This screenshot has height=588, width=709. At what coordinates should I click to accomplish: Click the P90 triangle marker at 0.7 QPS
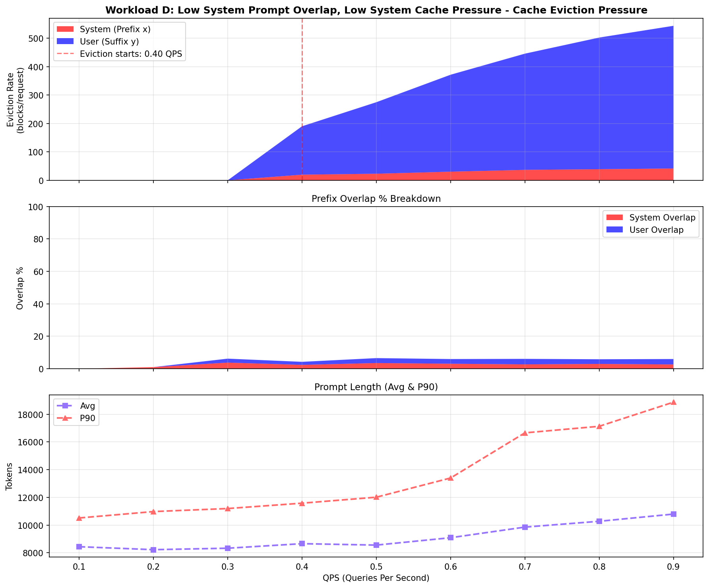tap(525, 433)
